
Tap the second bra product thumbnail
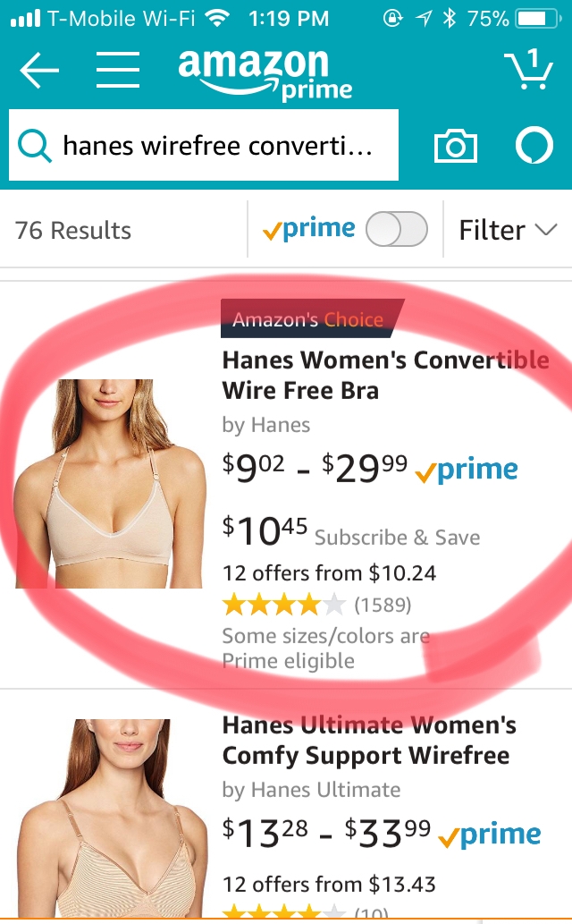112,818
